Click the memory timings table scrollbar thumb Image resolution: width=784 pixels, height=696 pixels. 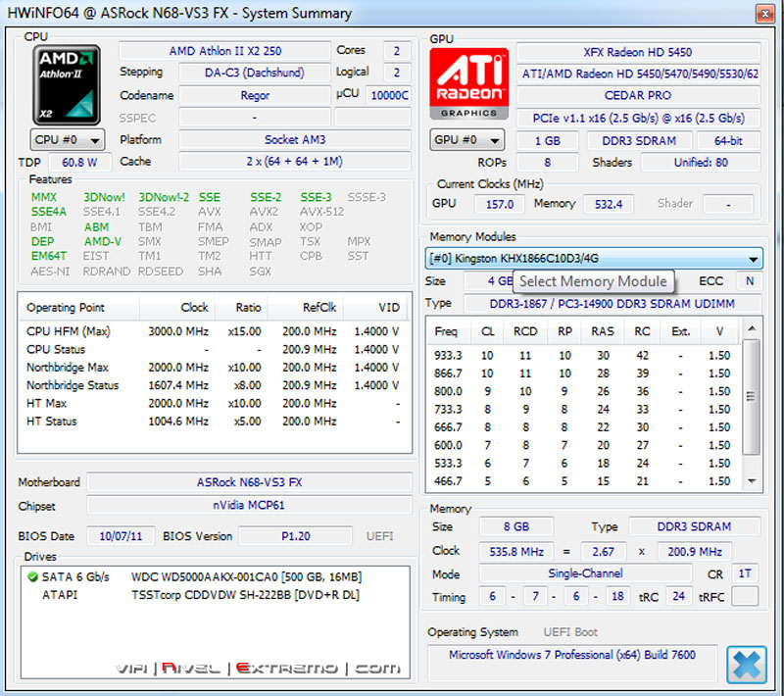click(x=751, y=397)
